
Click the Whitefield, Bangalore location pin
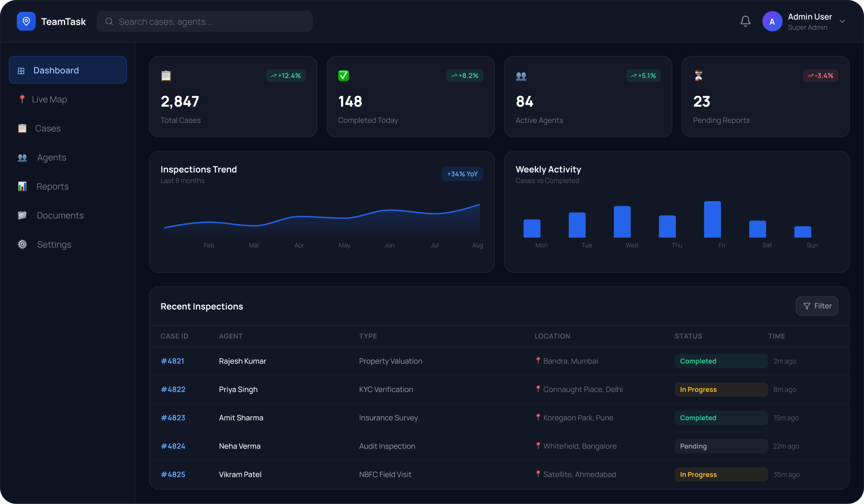(538, 445)
